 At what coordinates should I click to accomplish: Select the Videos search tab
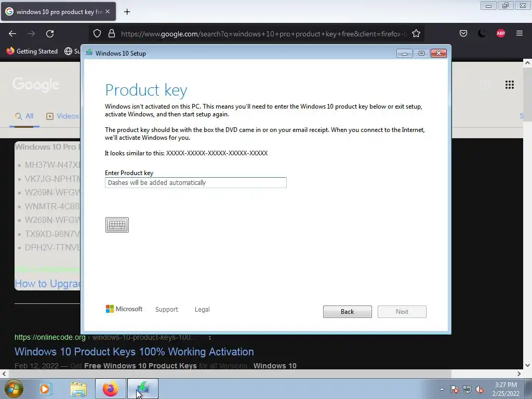pos(63,116)
